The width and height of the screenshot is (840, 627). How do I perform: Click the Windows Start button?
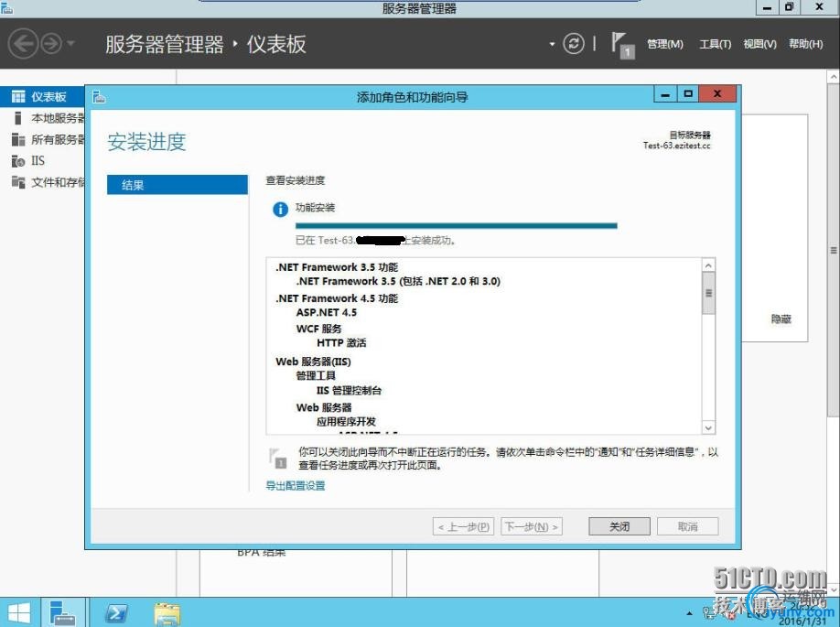(x=19, y=612)
